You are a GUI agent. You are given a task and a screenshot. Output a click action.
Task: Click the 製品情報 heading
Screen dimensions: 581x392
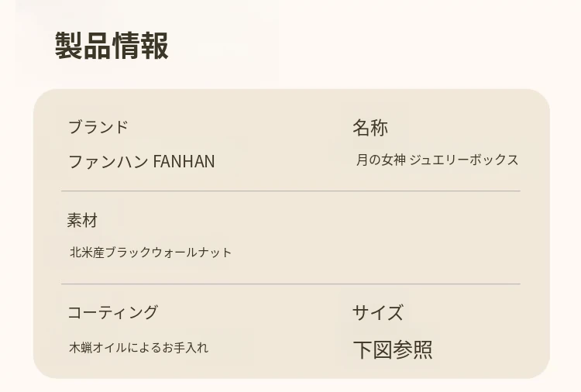pos(112,46)
